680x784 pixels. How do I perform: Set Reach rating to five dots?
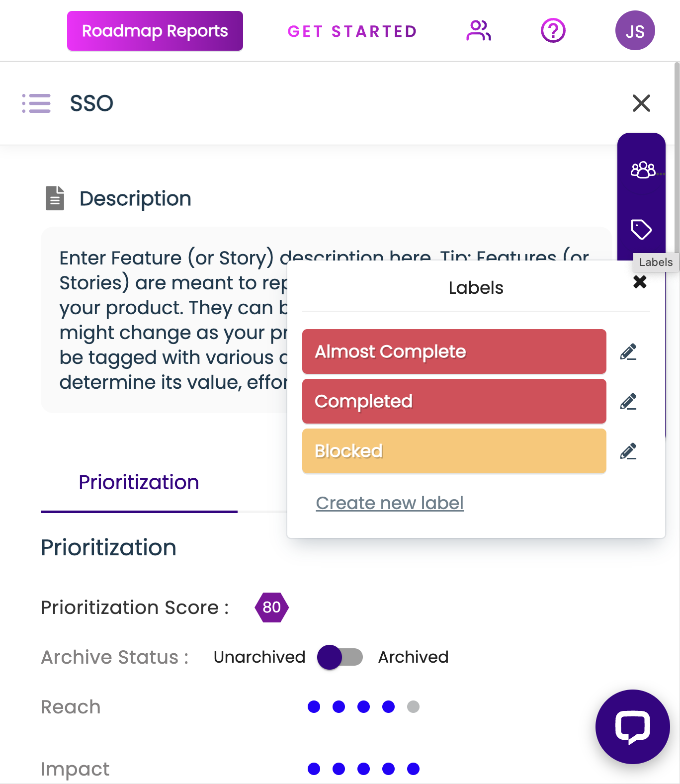point(413,707)
